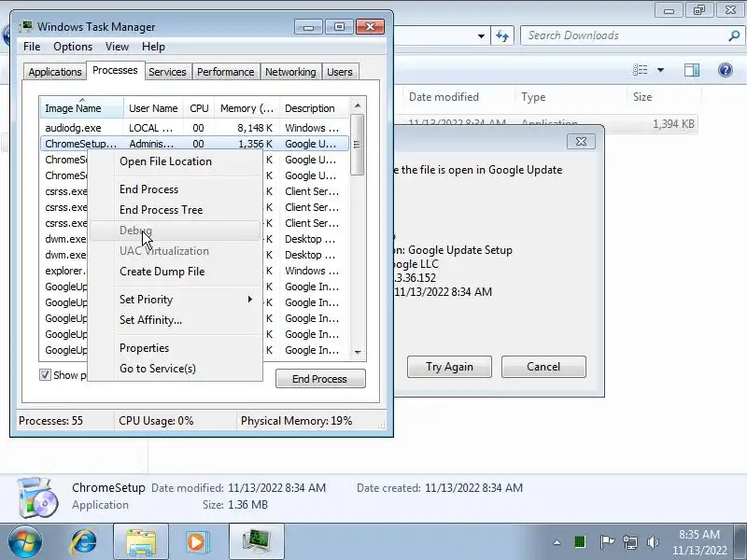747x560 pixels.
Task: Sort Explorer files by Type column
Action: tap(571, 97)
